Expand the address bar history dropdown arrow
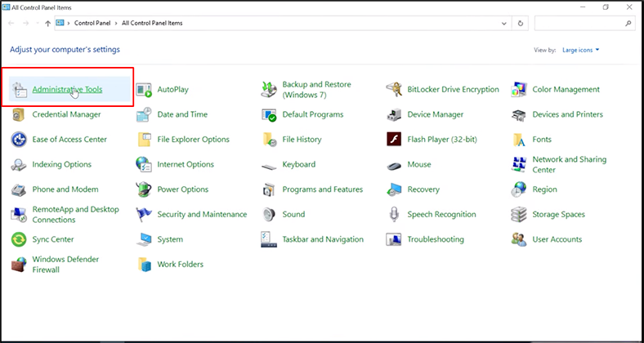Screen dimensions: 644x343 504,24
